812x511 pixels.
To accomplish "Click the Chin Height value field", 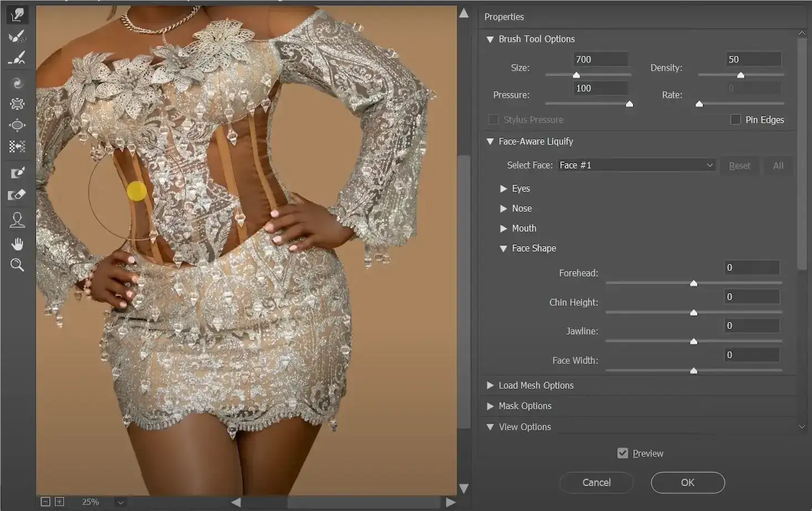I will (x=752, y=297).
